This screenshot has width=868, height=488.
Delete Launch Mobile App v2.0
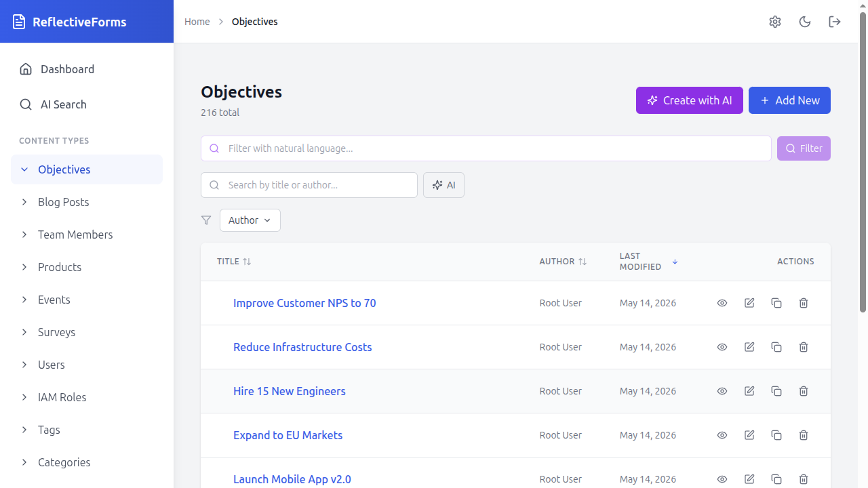pos(804,479)
